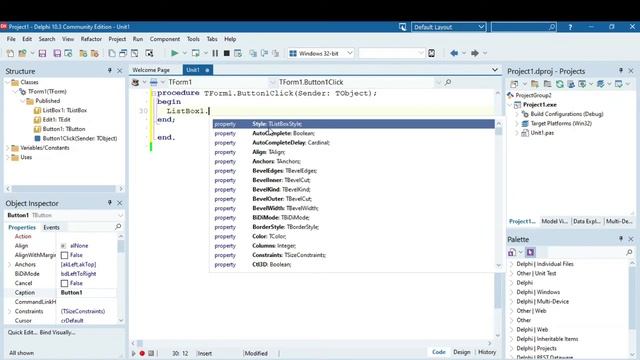Screen dimensions: 640x360
Task: Pin the Object Inspector panel
Action: click(109, 203)
